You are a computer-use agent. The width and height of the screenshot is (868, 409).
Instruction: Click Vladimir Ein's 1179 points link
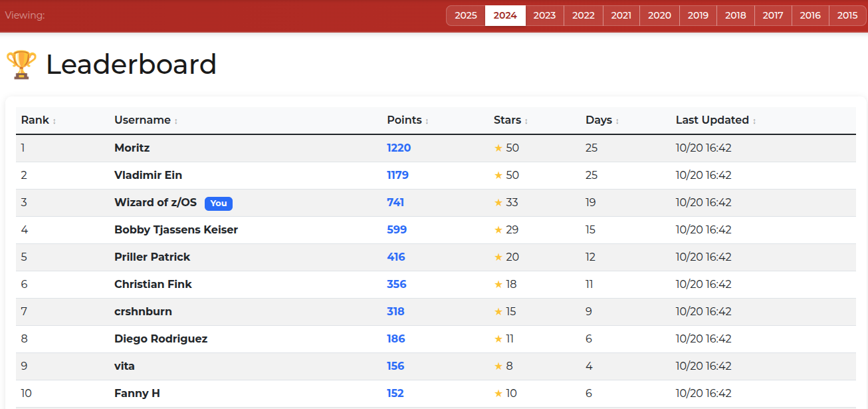(x=397, y=176)
